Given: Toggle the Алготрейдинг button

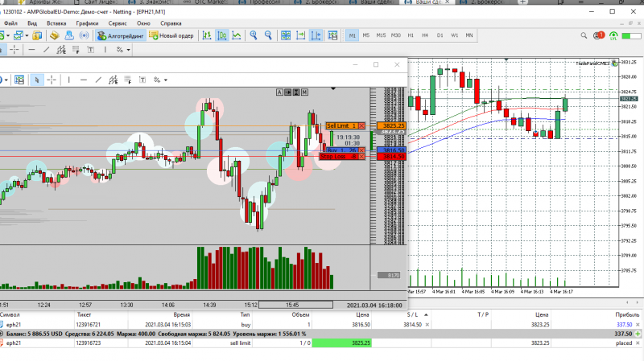Looking at the screenshot, I should click(120, 35).
